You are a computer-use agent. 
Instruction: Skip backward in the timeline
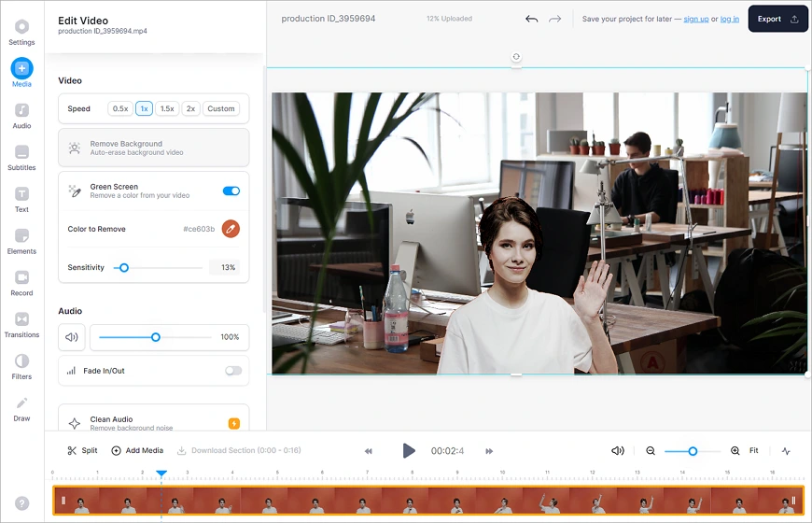[x=368, y=451]
